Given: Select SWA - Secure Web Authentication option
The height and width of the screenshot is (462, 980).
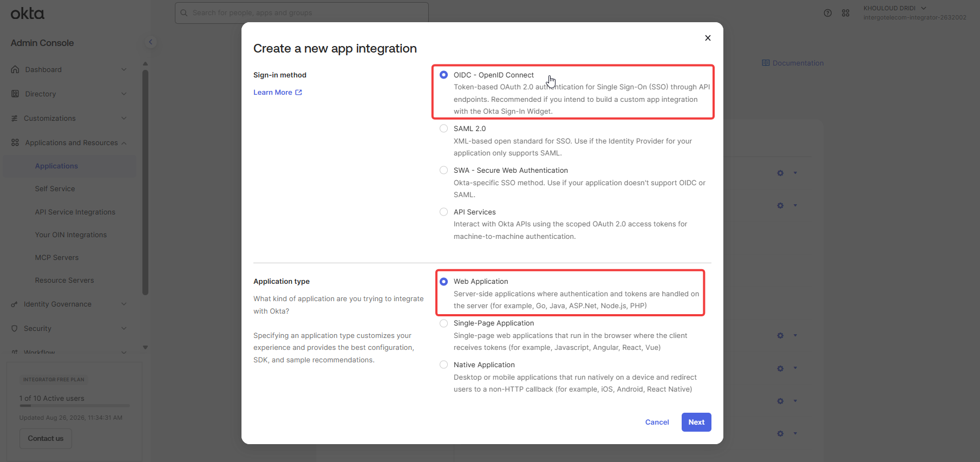Looking at the screenshot, I should point(444,170).
